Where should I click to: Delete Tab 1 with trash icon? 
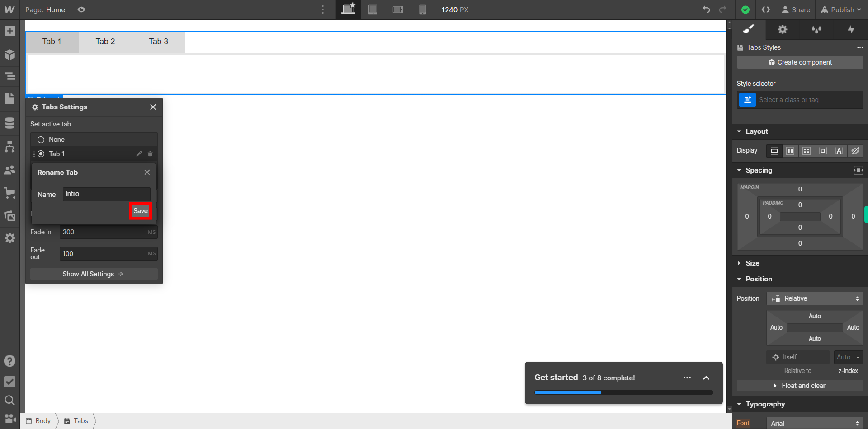[150, 154]
